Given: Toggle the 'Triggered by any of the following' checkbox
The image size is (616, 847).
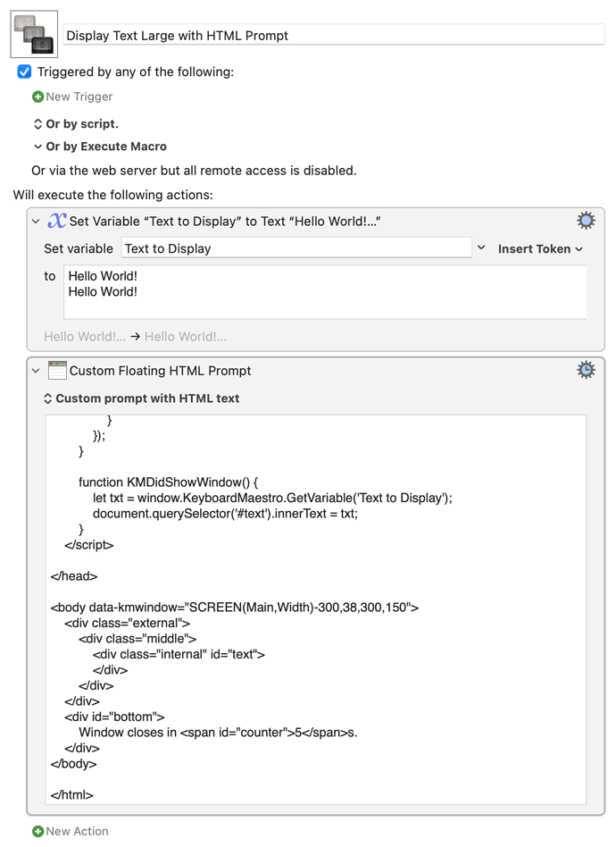Looking at the screenshot, I should (x=24, y=71).
